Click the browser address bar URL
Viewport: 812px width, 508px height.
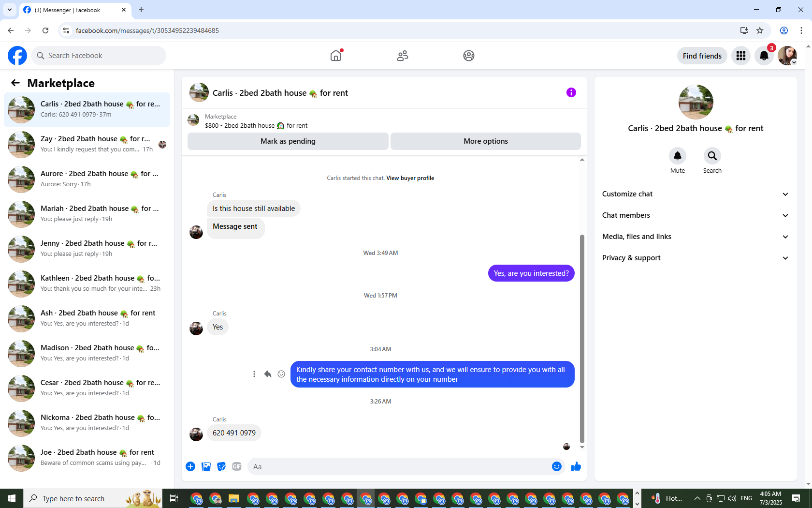pyautogui.click(x=147, y=30)
